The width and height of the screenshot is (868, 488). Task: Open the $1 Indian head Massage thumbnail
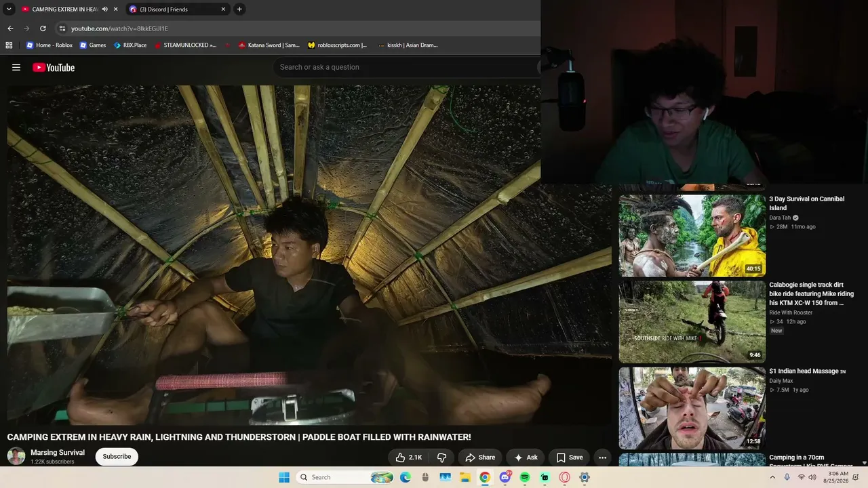click(692, 408)
